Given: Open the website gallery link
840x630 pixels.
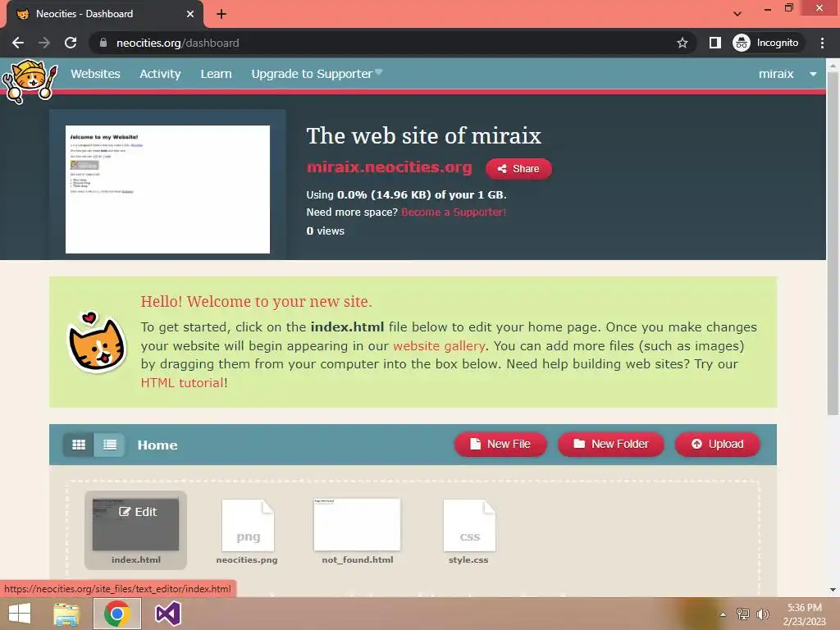Looking at the screenshot, I should 440,346.
